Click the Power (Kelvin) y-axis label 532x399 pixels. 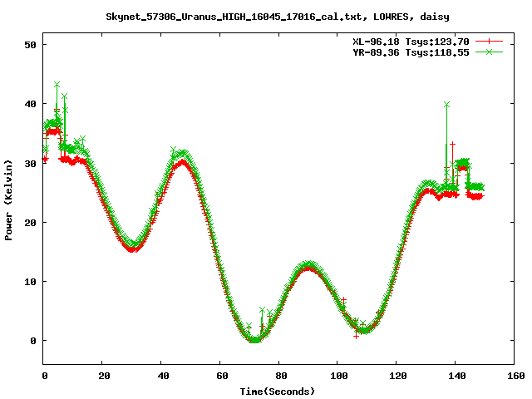point(8,200)
